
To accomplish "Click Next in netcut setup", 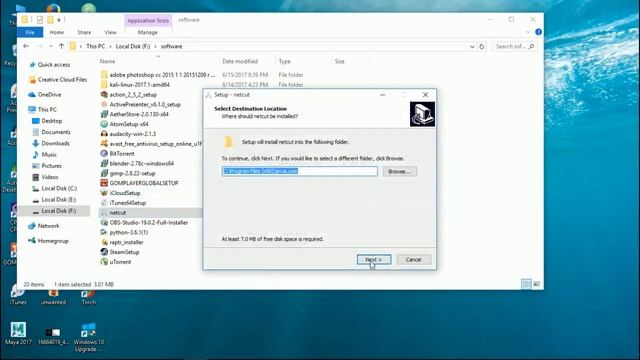I will coord(374,260).
